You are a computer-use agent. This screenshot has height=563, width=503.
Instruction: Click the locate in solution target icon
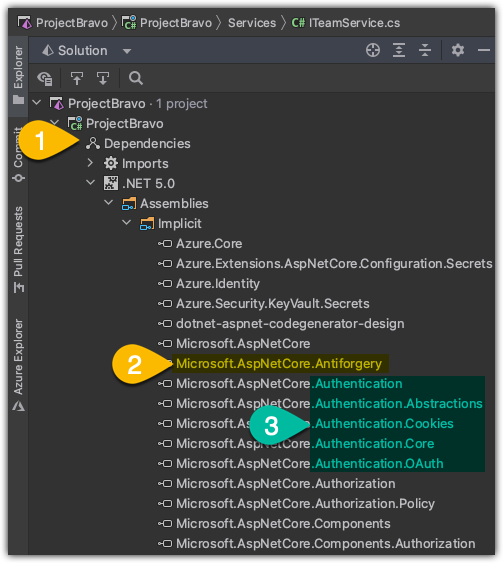pos(373,50)
